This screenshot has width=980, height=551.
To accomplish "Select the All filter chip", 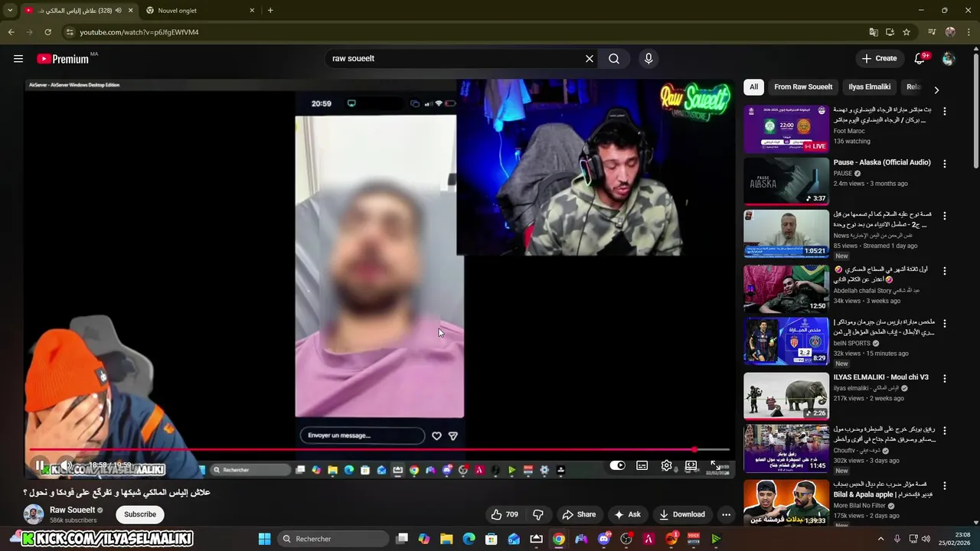I will tap(753, 87).
